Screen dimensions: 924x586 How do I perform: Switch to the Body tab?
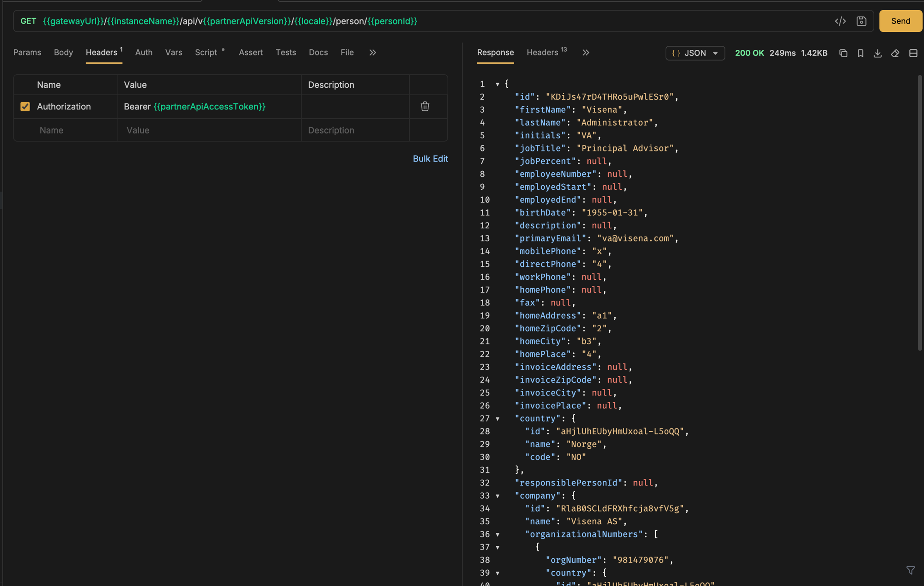[63, 53]
